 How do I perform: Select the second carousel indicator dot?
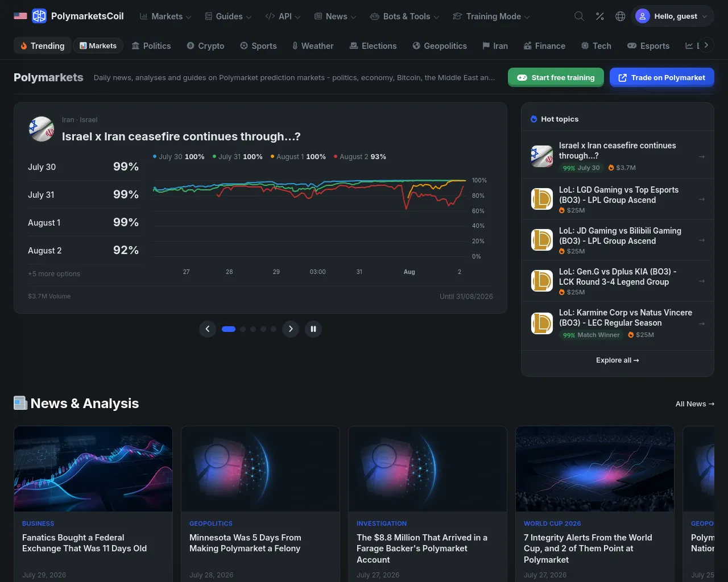[x=243, y=329]
